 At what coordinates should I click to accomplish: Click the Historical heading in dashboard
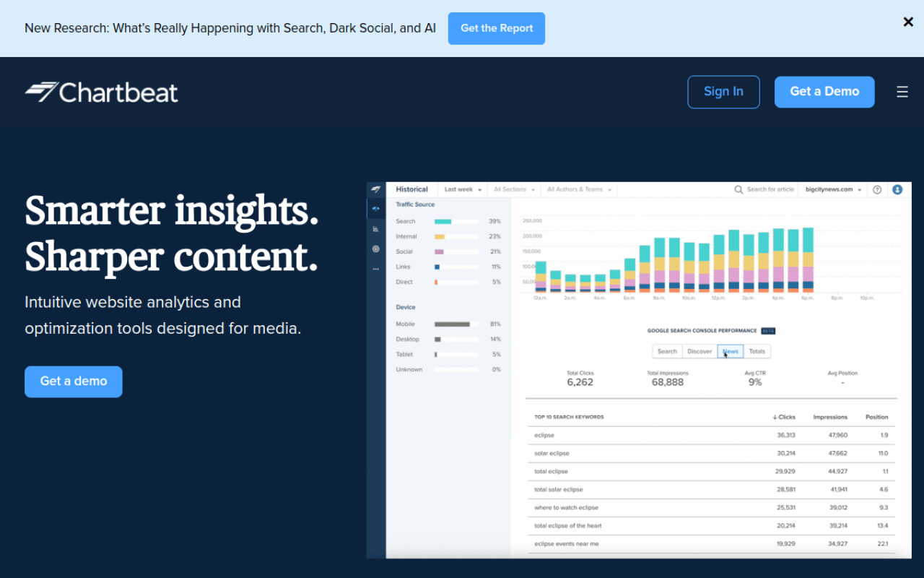(x=411, y=189)
